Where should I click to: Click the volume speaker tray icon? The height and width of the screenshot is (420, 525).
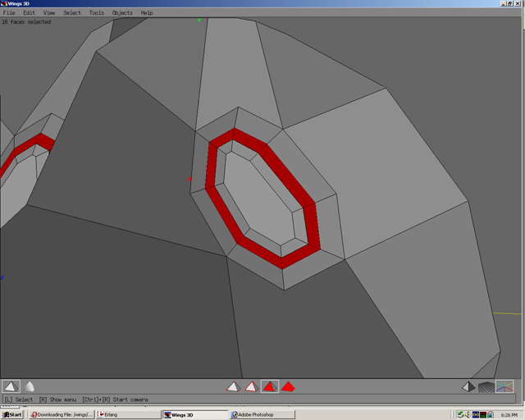[468, 414]
